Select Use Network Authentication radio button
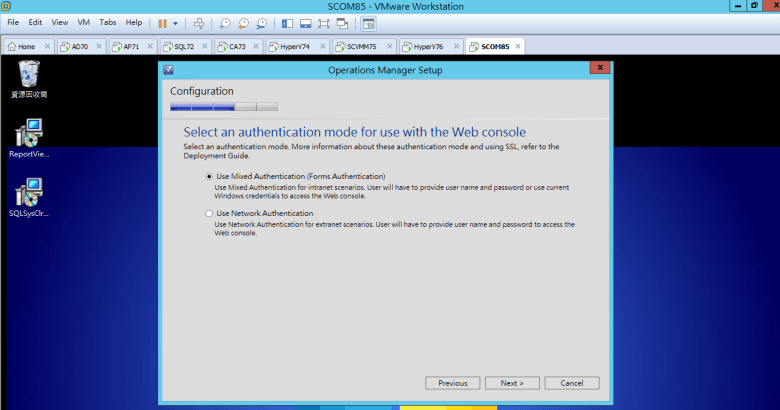Image resolution: width=780 pixels, height=410 pixels. pos(209,213)
